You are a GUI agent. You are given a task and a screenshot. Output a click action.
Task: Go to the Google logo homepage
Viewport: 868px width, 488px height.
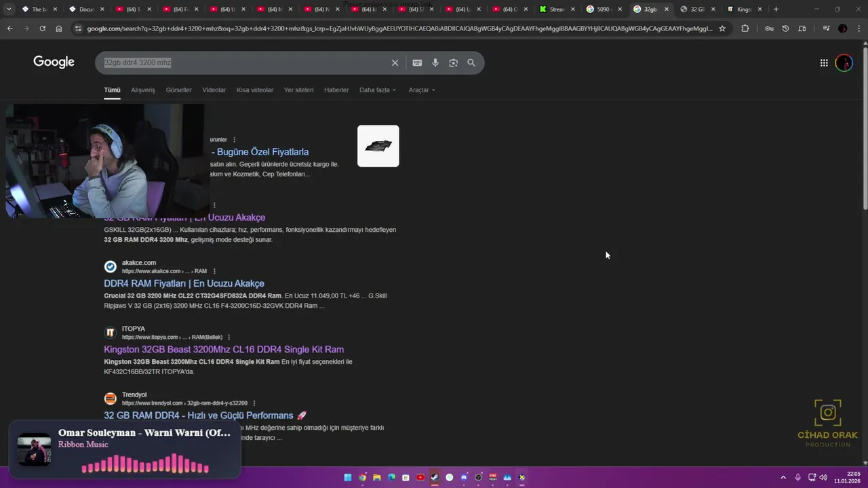(54, 62)
